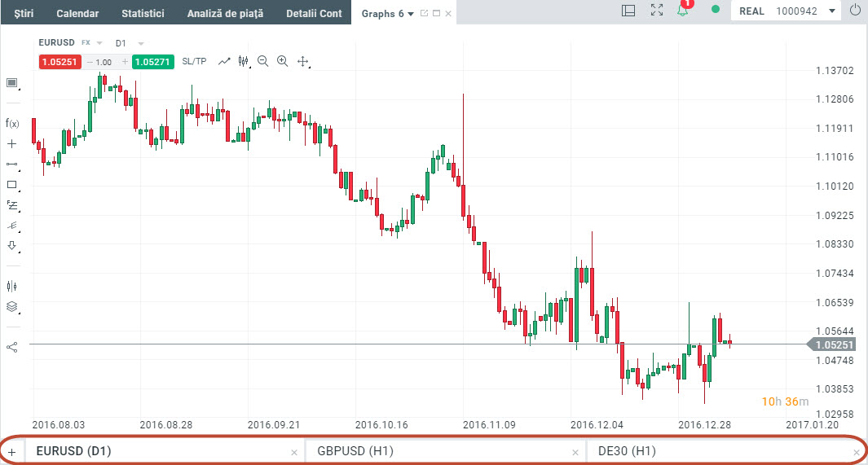Viewport: 868px width, 465px height.
Task: Switch to line chart type
Action: [223, 61]
